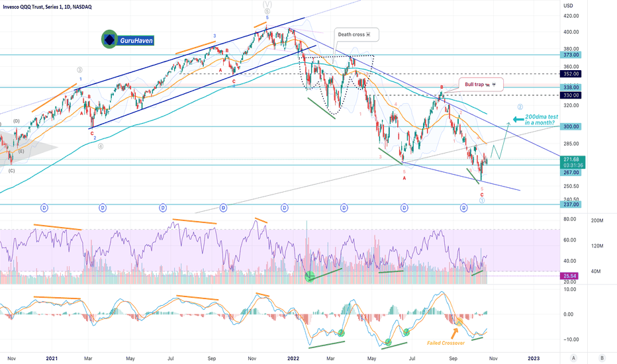Open the Bull trap callout annotation
The width and height of the screenshot is (617, 364).
coord(481,85)
